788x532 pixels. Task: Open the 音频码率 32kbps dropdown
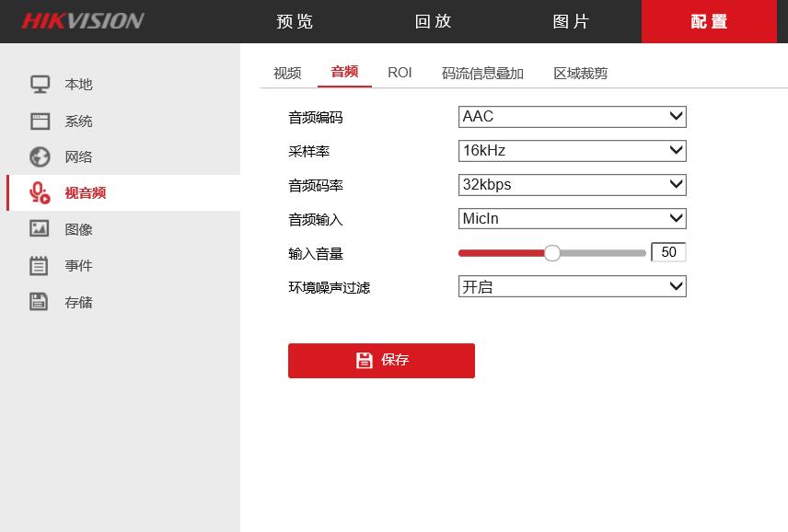coord(572,185)
